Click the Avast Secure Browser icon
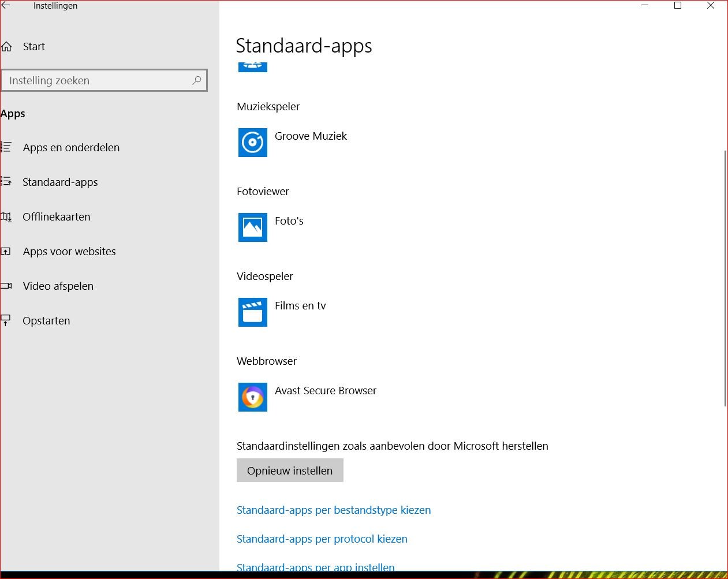 [253, 397]
